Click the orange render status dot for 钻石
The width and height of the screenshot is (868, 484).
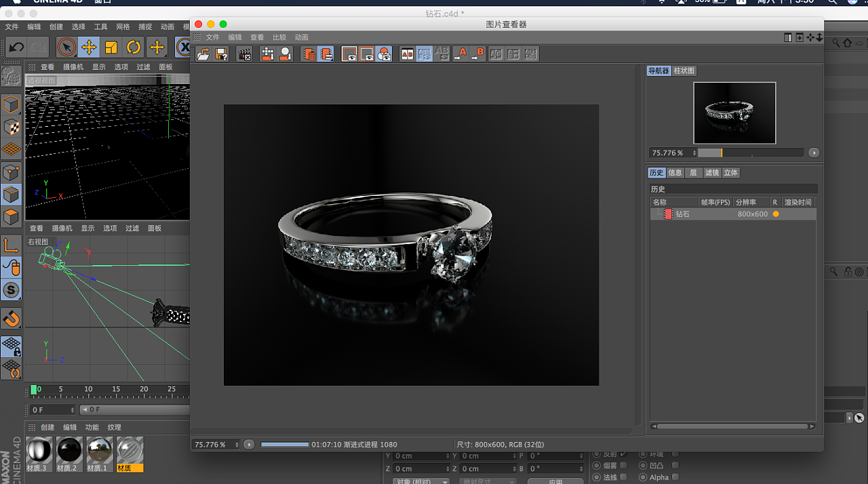coord(776,214)
